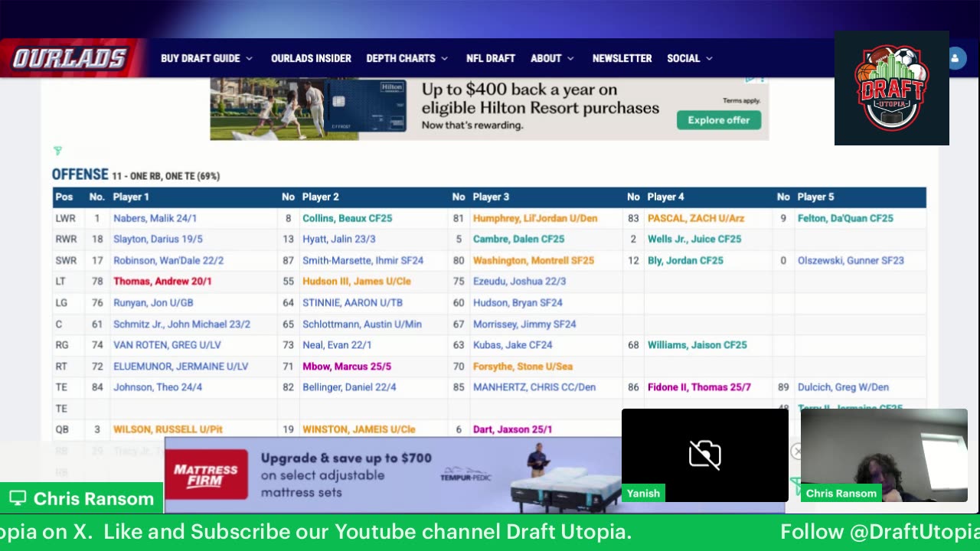Open the Bly, Jordan CF25 player link

(x=685, y=260)
